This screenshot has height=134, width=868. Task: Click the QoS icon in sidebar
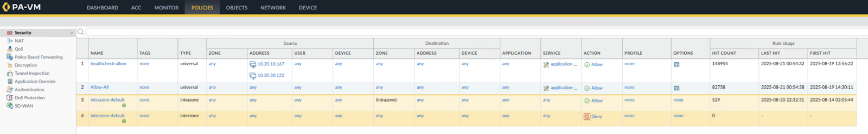pyautogui.click(x=9, y=49)
